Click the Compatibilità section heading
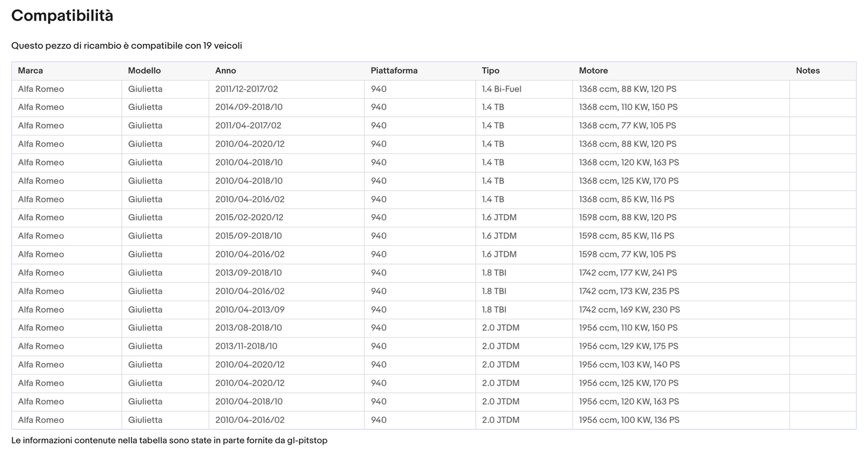Viewport: 868px width, 457px height. click(62, 16)
